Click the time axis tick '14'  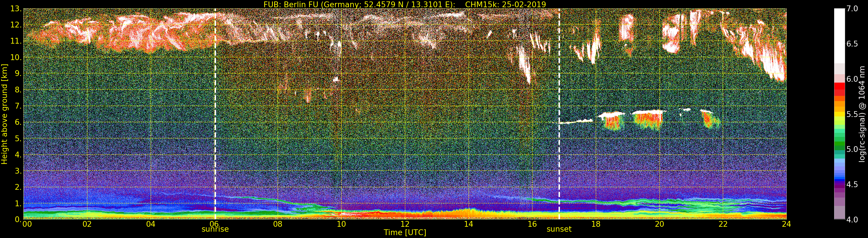[468, 224]
